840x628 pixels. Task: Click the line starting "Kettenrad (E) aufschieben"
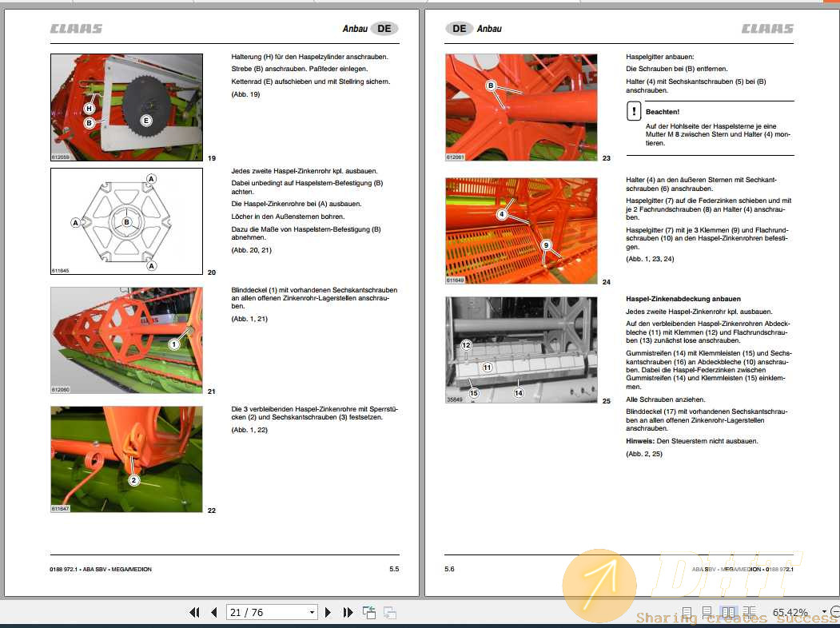pyautogui.click(x=311, y=82)
